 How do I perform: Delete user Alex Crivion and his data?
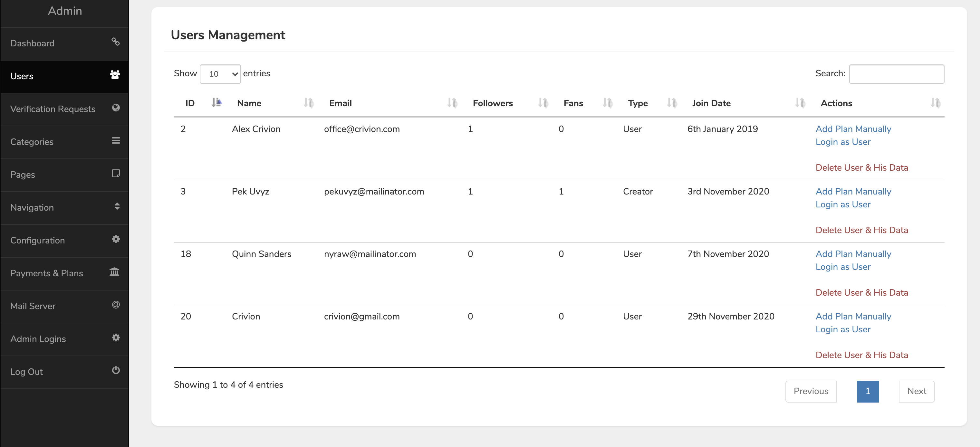862,168
